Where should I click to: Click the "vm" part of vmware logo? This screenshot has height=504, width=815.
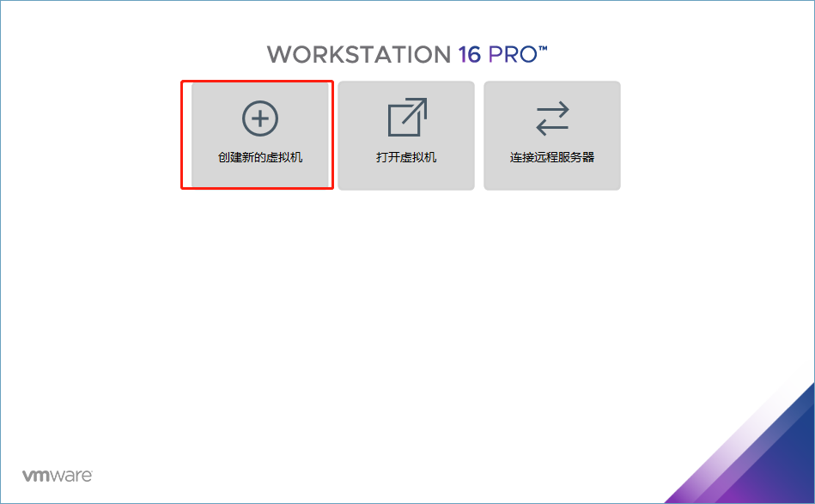(36, 476)
